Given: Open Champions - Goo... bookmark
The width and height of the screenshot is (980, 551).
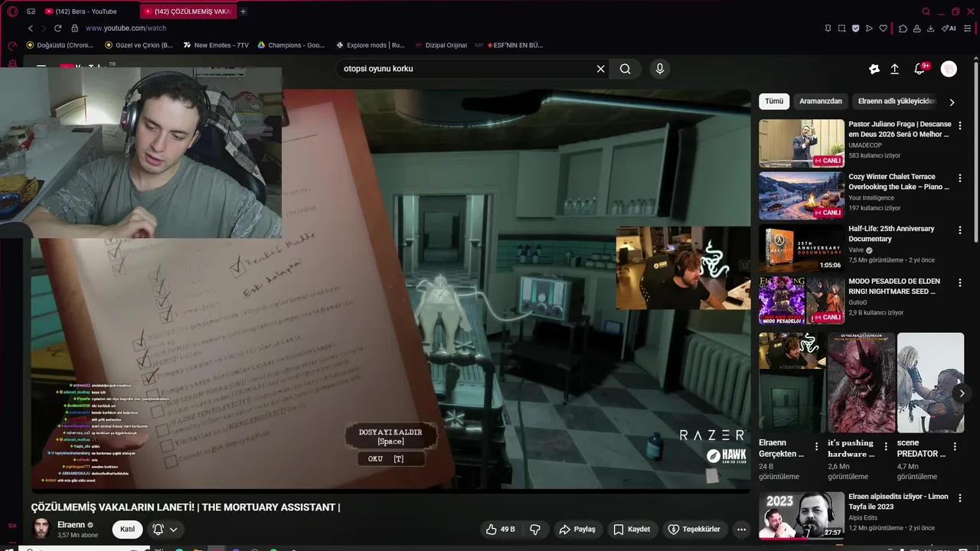Looking at the screenshot, I should pyautogui.click(x=291, y=45).
